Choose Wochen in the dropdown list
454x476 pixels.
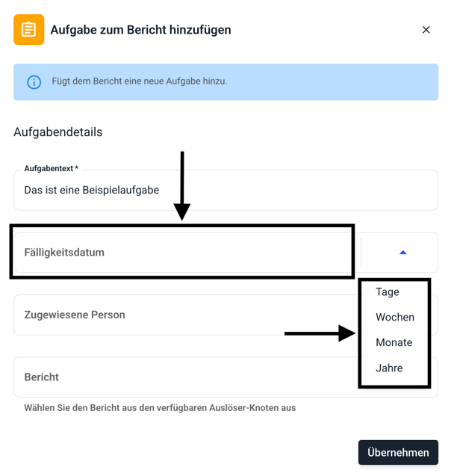coord(395,318)
